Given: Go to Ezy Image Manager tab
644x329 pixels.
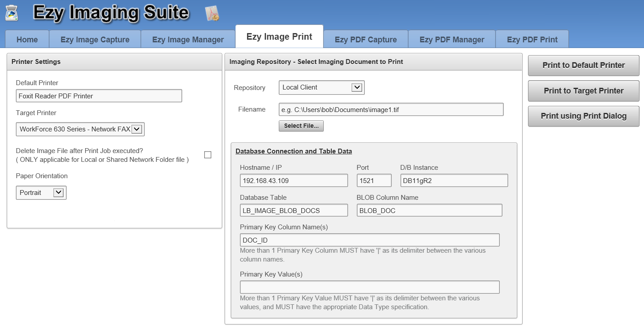Looking at the screenshot, I should pyautogui.click(x=188, y=40).
